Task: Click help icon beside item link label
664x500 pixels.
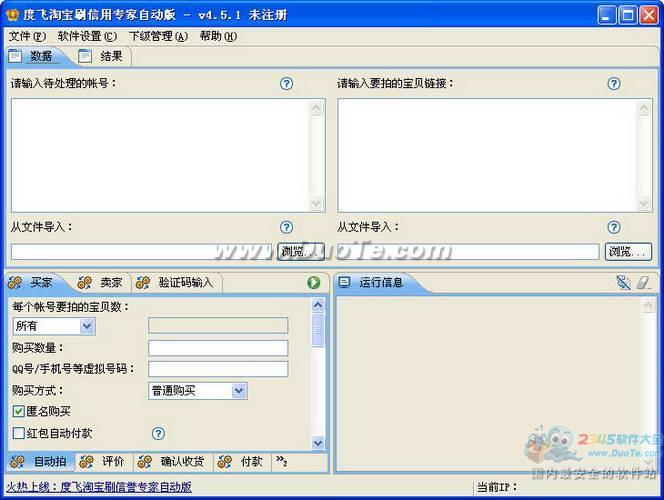Action: [614, 83]
